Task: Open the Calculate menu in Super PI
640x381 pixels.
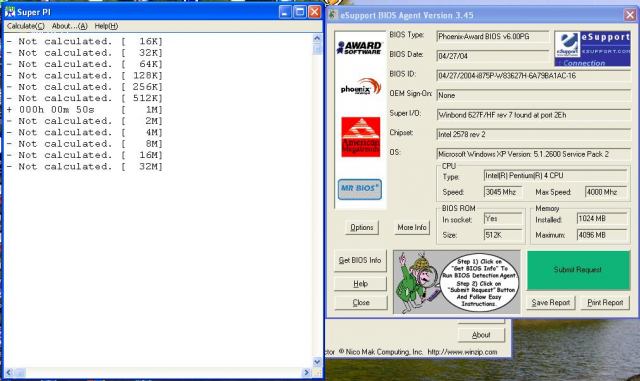Action: pyautogui.click(x=25, y=26)
